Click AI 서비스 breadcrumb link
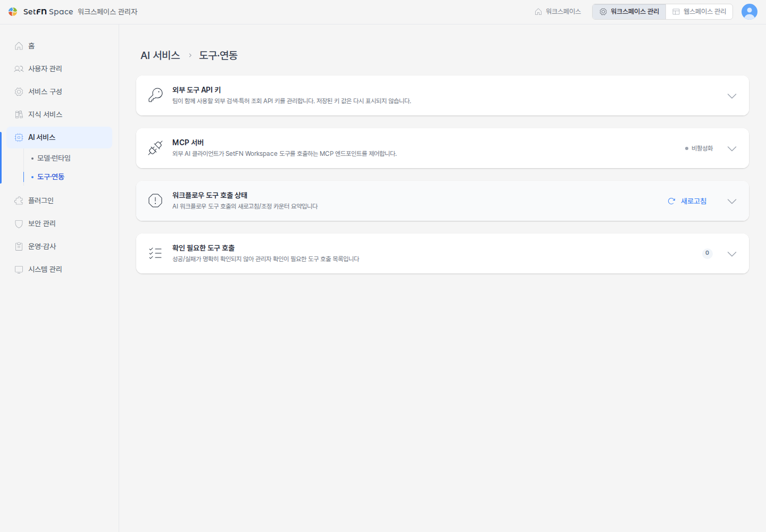Screen dimensions: 766x532 point(160,55)
